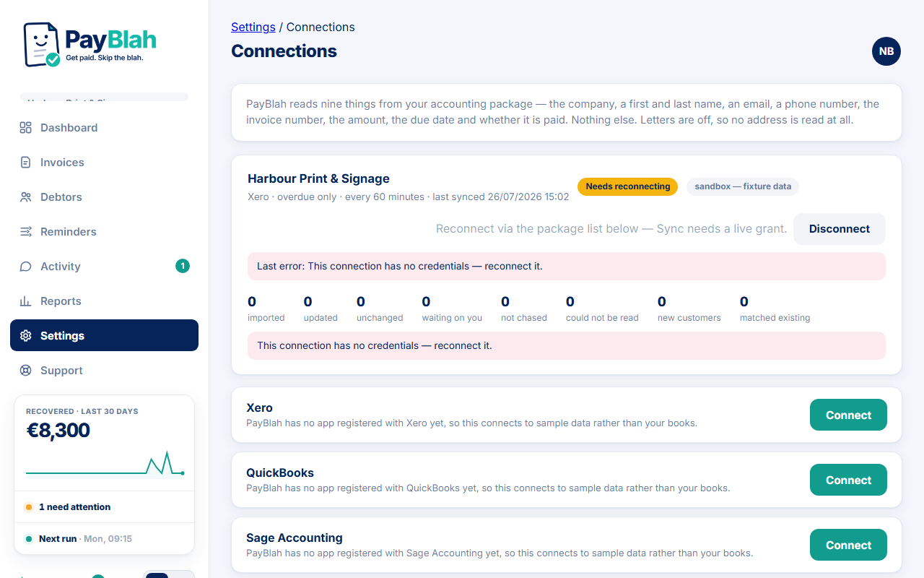Click the Dashboard grid icon
This screenshot has height=578, width=924.
click(26, 128)
